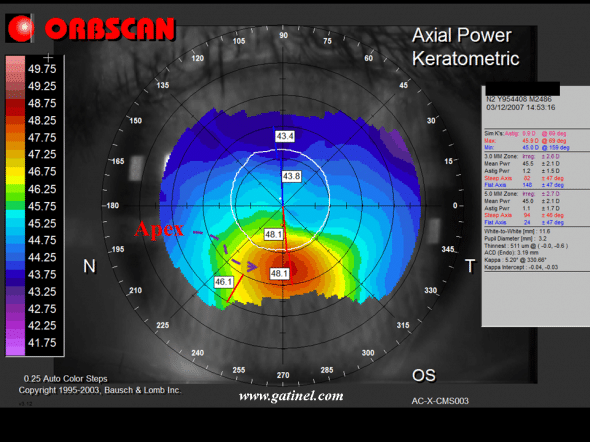Click the Steep Axis 82 row
Viewport: 590px width, 442px height.
[x=524, y=178]
